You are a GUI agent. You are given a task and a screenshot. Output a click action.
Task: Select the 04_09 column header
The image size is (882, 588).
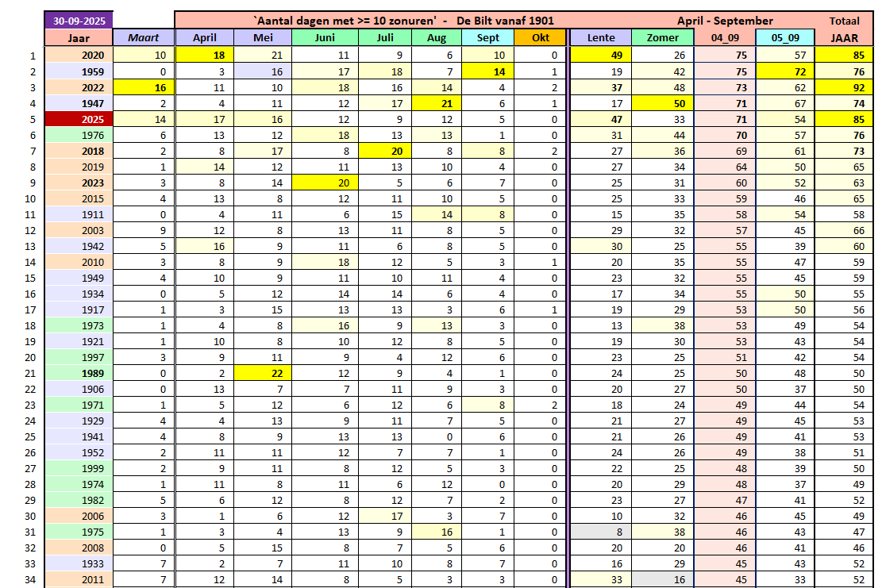click(x=725, y=37)
